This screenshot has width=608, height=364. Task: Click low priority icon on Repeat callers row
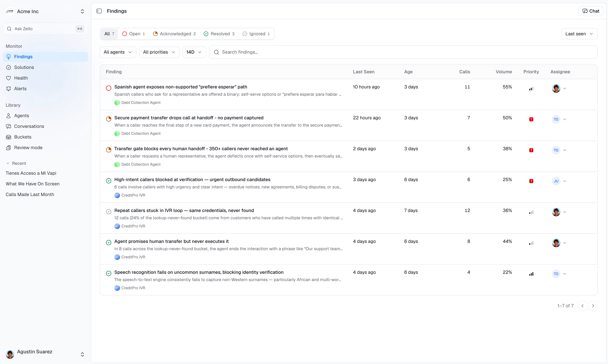pyautogui.click(x=531, y=212)
